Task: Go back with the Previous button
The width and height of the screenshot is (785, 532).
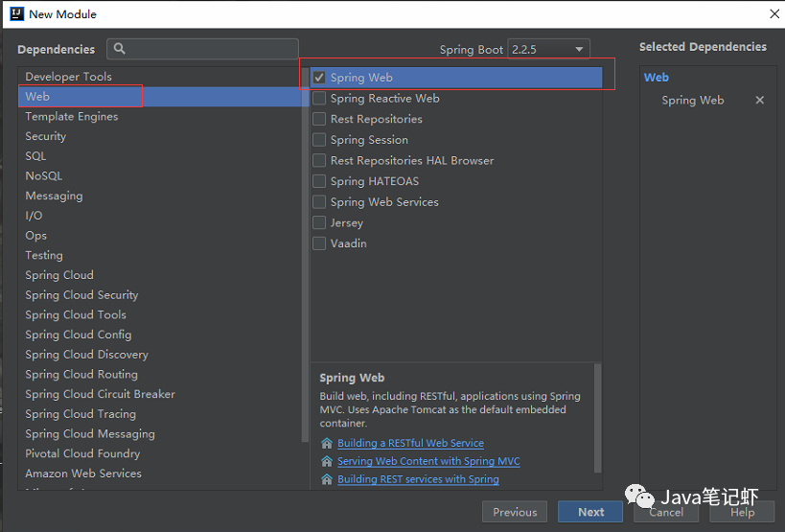Action: tap(515, 512)
